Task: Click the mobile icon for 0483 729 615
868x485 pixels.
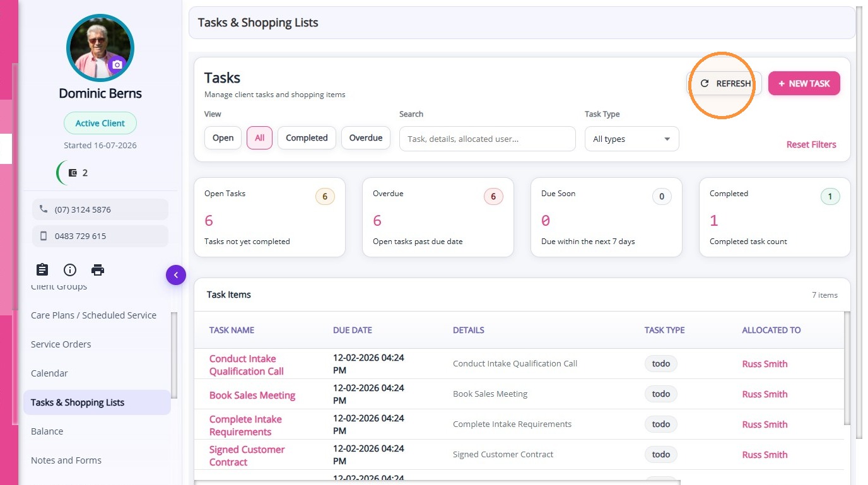Action: click(44, 236)
